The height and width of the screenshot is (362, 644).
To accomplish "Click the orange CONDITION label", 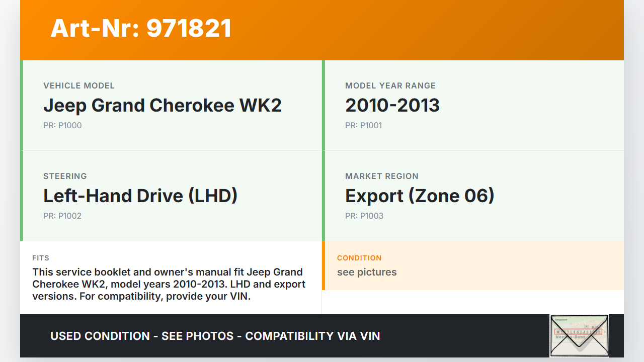I will 359,258.
